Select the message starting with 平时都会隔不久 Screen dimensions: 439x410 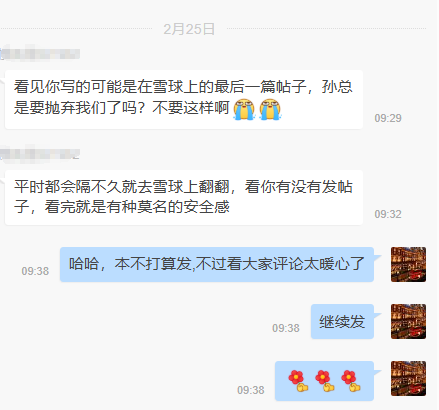184,197
